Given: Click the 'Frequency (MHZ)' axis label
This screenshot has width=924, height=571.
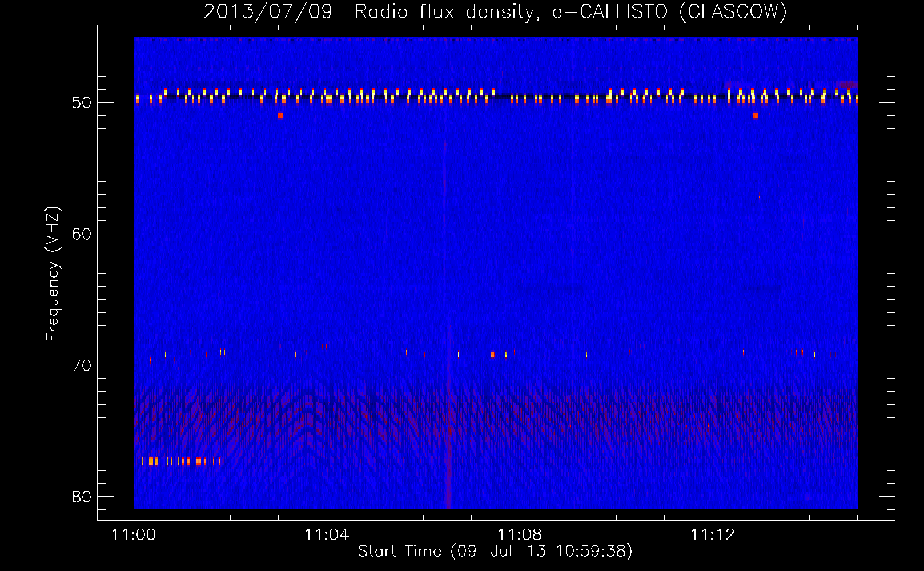Looking at the screenshot, I should [x=52, y=274].
